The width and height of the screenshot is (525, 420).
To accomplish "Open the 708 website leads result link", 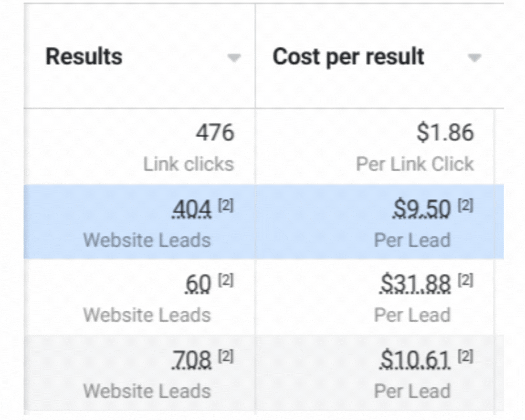I will [192, 360].
